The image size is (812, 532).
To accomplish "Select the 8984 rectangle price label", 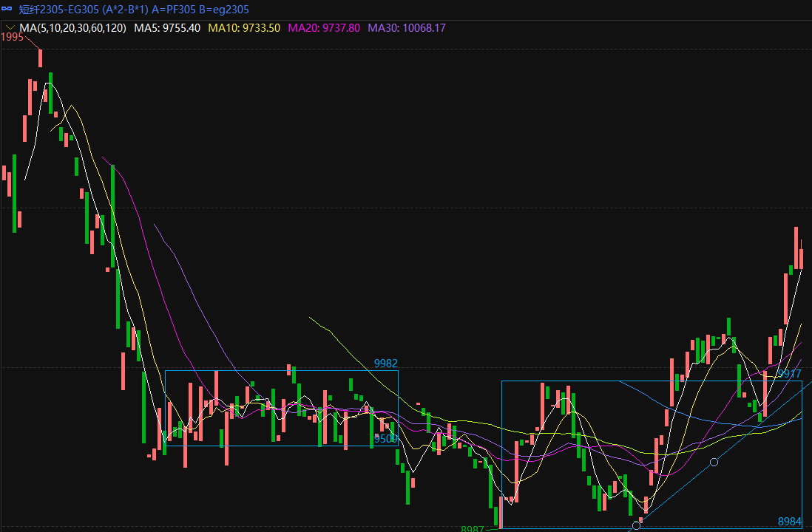I will click(x=789, y=522).
